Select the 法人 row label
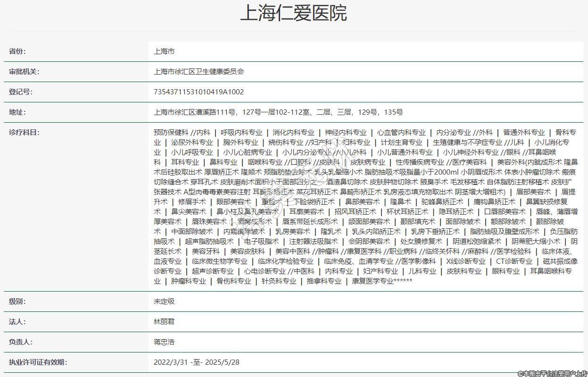588x377 pixels. click(17, 322)
